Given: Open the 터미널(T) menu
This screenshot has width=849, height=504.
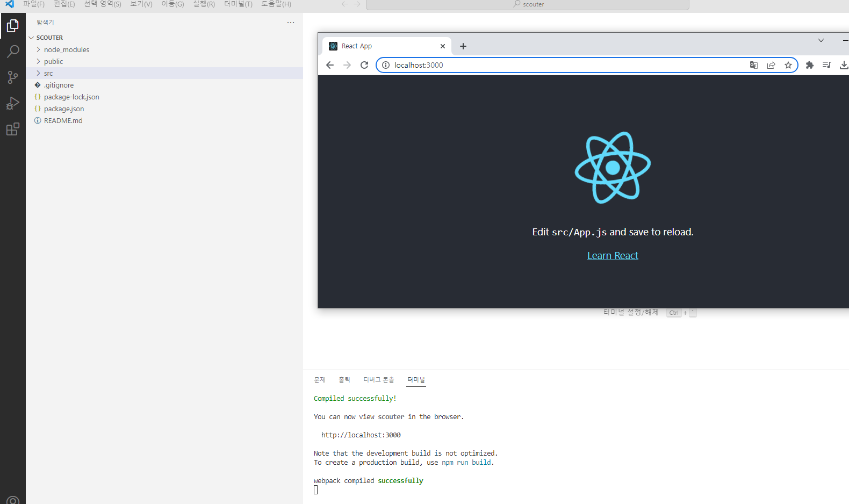Looking at the screenshot, I should [x=238, y=4].
